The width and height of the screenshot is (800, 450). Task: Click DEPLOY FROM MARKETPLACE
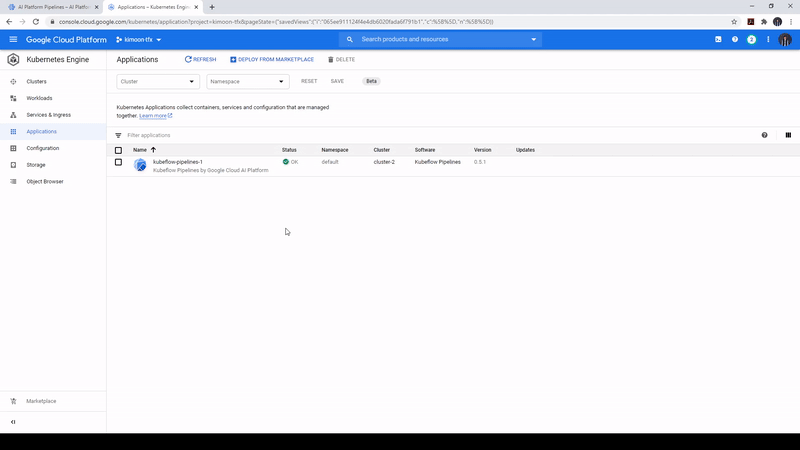(x=272, y=60)
